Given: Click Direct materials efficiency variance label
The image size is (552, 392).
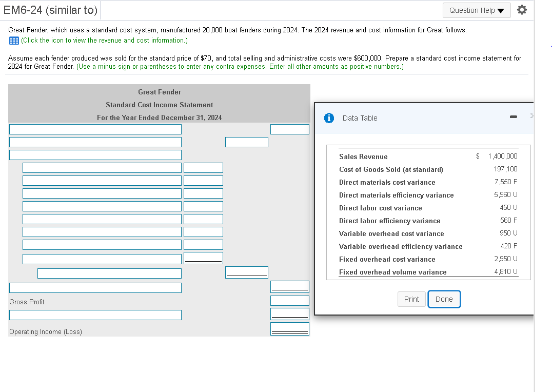Looking at the screenshot, I should (397, 195).
